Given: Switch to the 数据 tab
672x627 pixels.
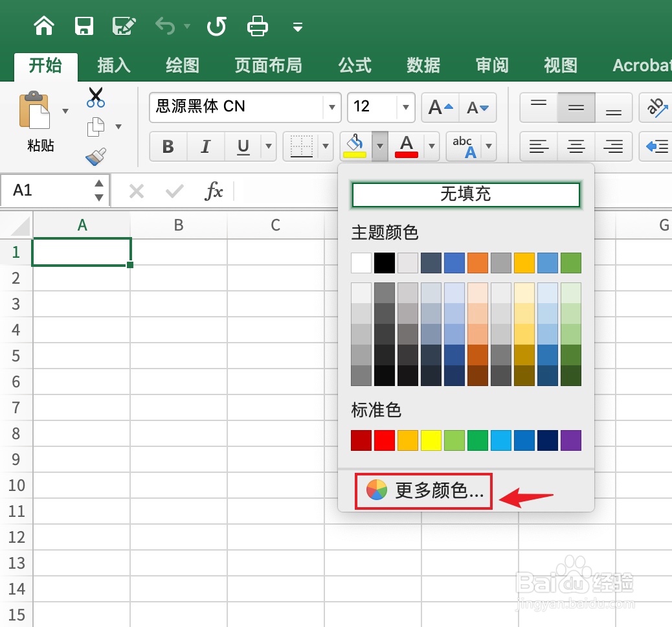Looking at the screenshot, I should click(x=423, y=65).
